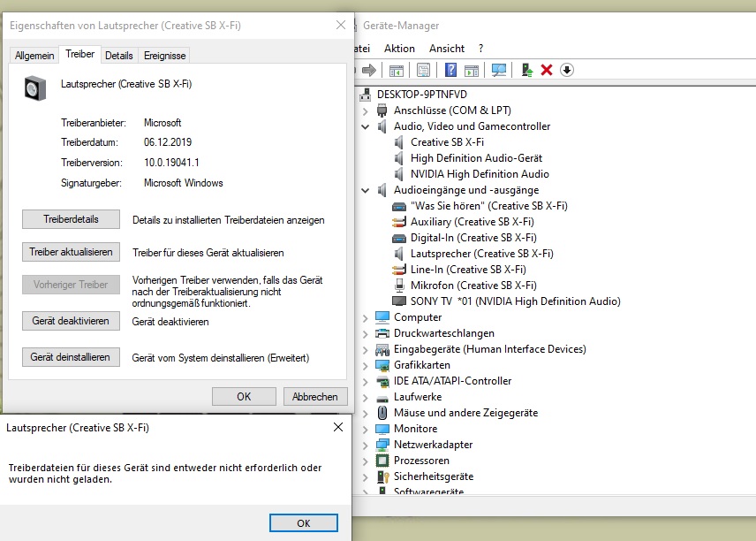Open the ? help menu

point(480,49)
